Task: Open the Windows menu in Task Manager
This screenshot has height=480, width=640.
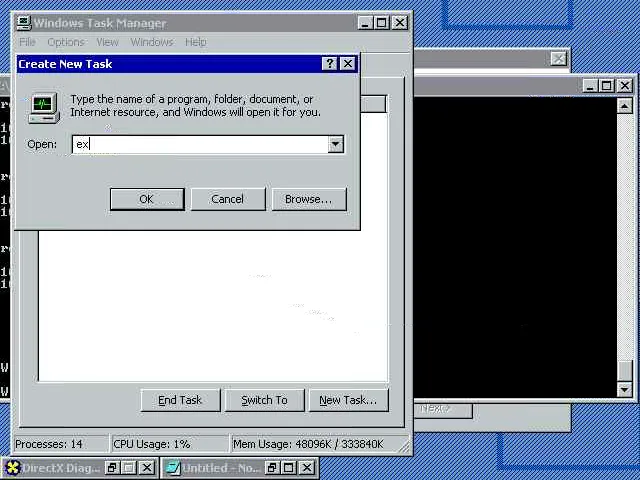Action: point(152,42)
